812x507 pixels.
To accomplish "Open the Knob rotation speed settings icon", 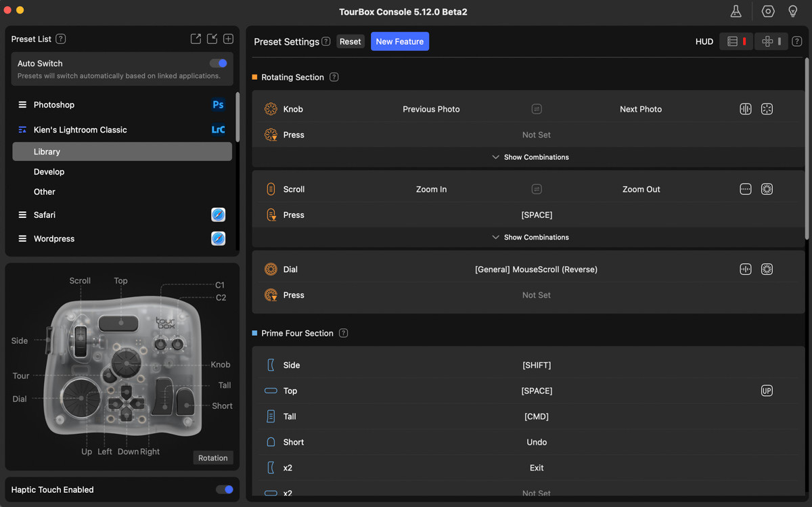I will 745,108.
